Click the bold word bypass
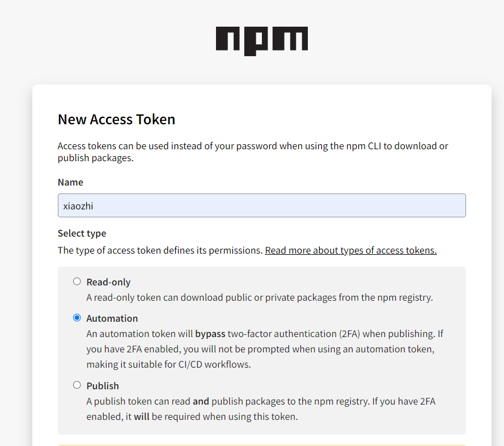Viewport: 504px width, 446px height. tap(210, 334)
